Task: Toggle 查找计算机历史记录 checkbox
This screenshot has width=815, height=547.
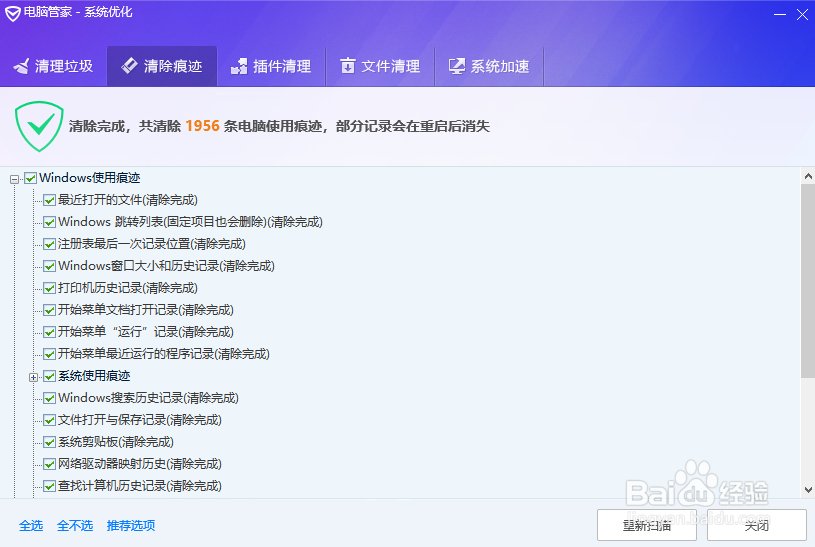Action: click(49, 486)
